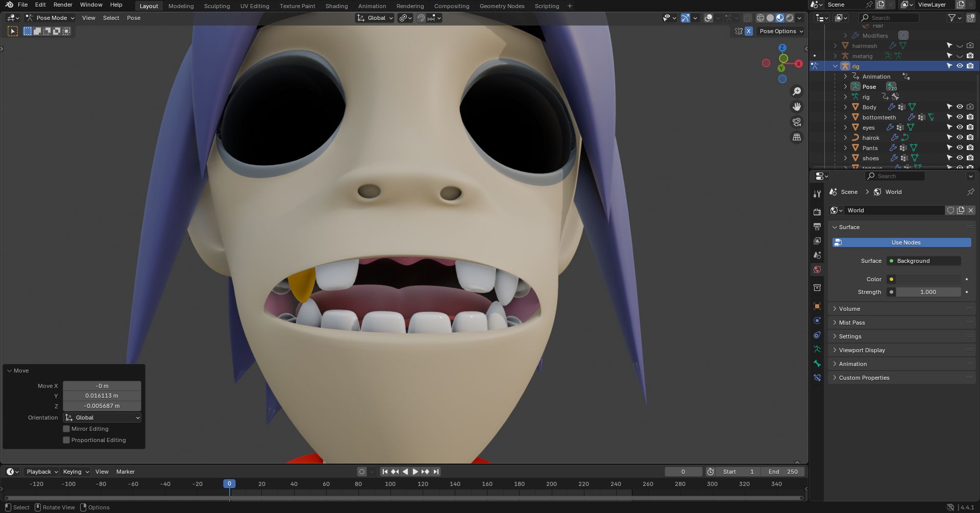This screenshot has width=980, height=513.
Task: Toggle the camera view icon
Action: (796, 122)
